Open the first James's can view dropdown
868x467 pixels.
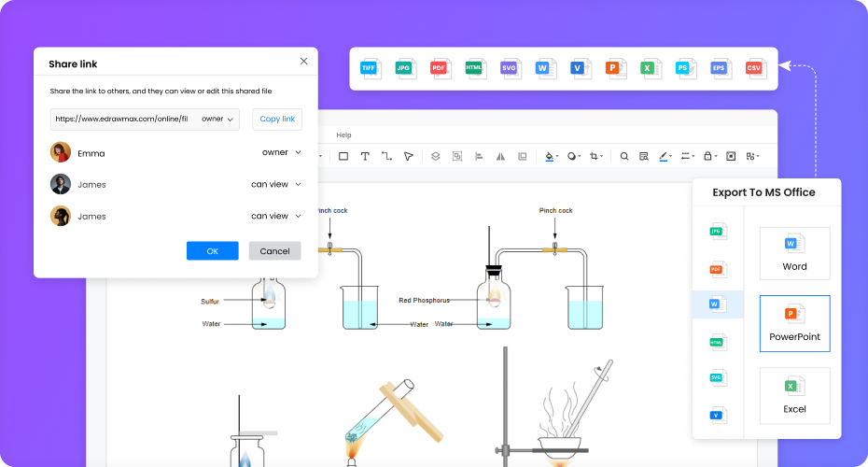(x=275, y=184)
